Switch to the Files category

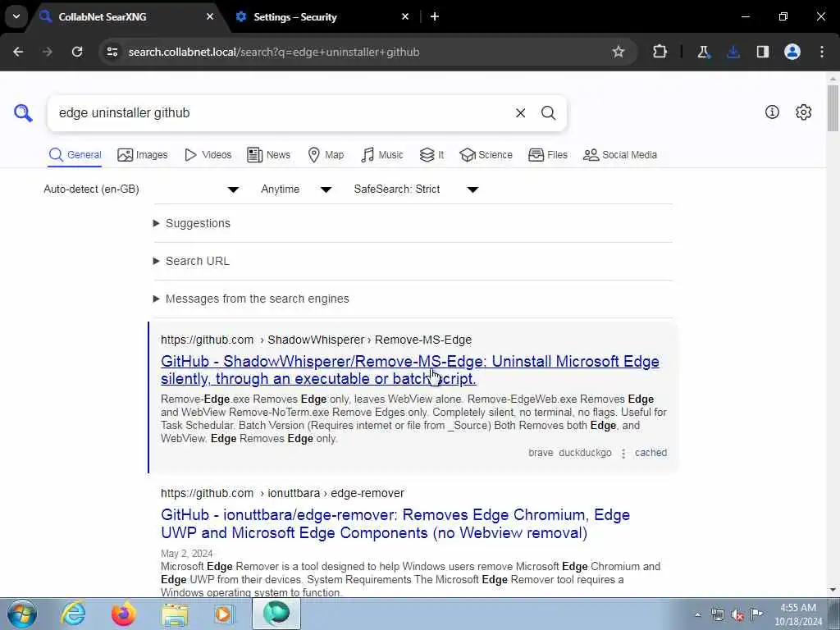(x=547, y=155)
